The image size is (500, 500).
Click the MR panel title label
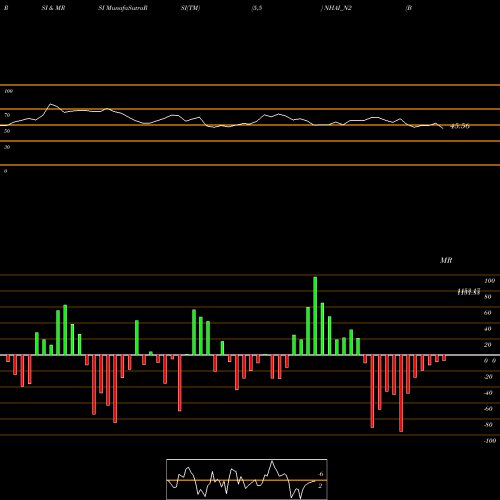click(446, 260)
